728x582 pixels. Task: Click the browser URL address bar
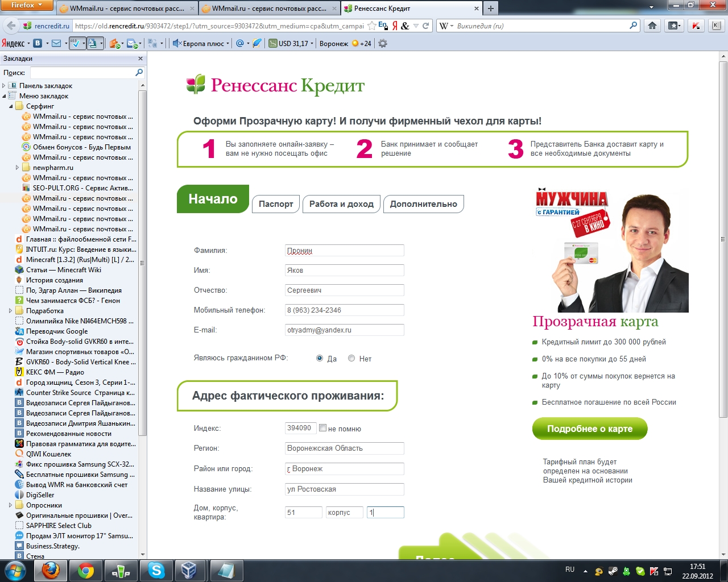[219, 26]
